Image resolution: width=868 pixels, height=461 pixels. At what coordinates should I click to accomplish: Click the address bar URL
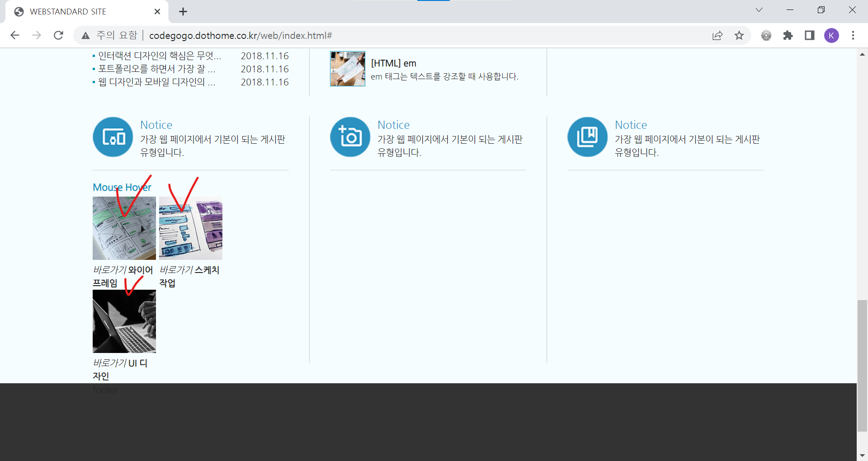[x=241, y=35]
